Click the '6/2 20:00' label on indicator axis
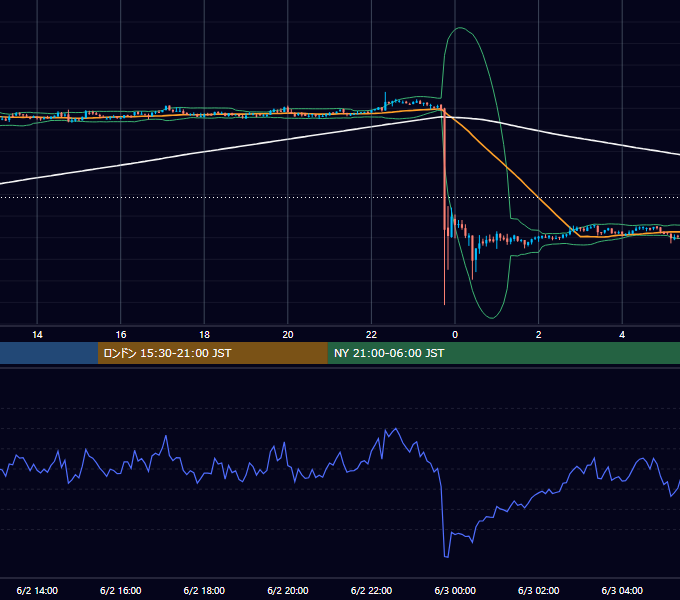Image resolution: width=680 pixels, height=600 pixels. click(x=288, y=590)
